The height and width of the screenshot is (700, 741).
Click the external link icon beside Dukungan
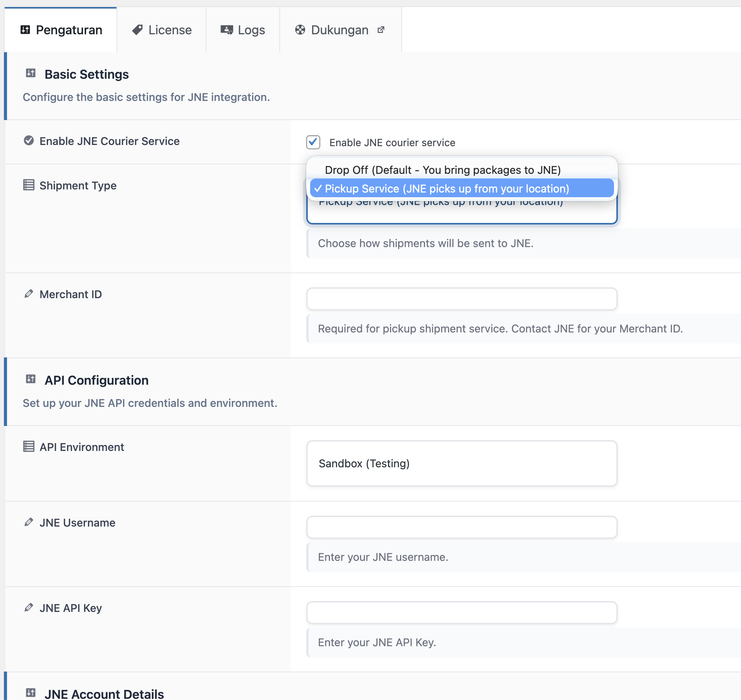pos(381,30)
